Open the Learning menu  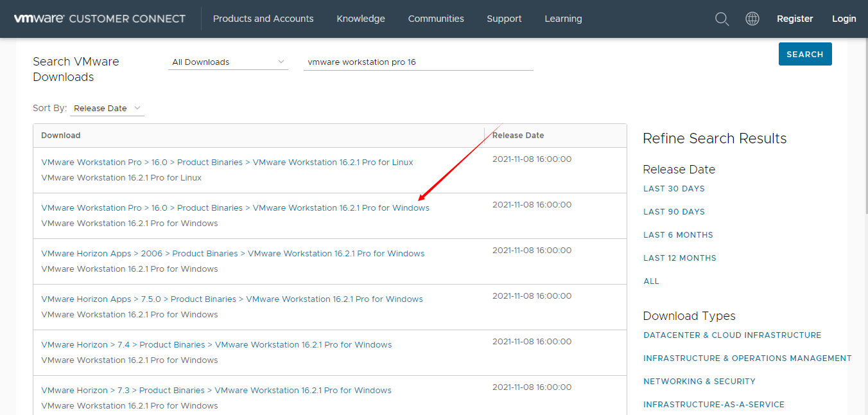pyautogui.click(x=563, y=19)
